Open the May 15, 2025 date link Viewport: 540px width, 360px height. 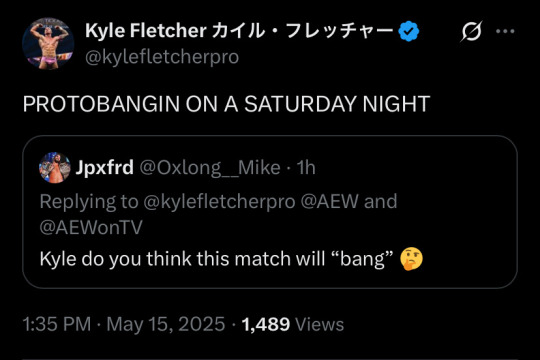pyautogui.click(x=166, y=324)
